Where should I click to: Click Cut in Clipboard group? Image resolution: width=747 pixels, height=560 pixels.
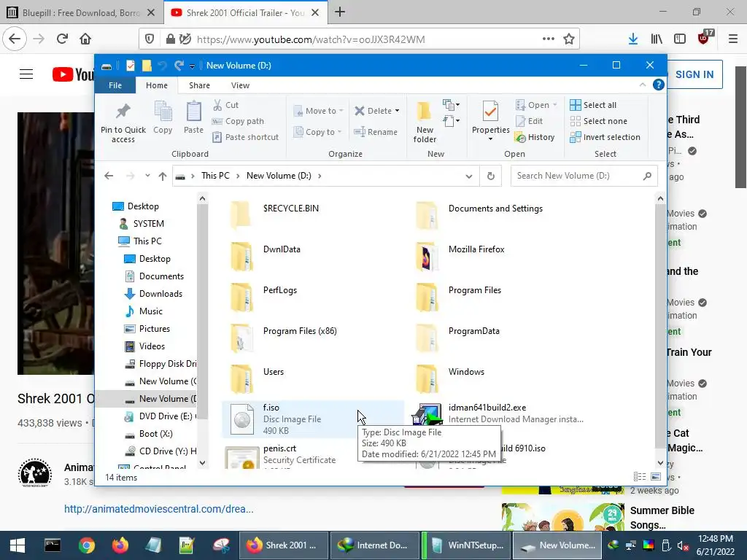(225, 105)
